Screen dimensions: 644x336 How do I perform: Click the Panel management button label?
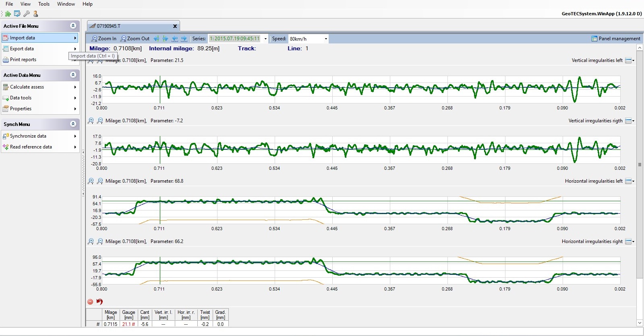point(619,39)
